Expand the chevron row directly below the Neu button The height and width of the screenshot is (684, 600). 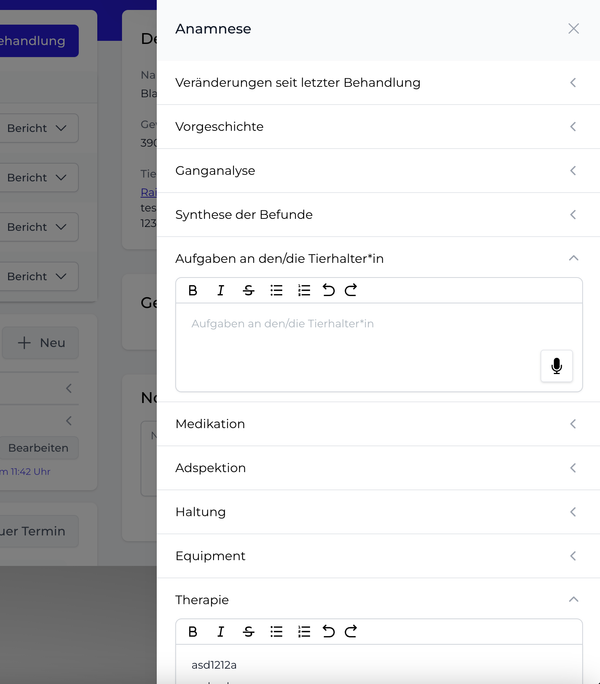[x=69, y=388]
